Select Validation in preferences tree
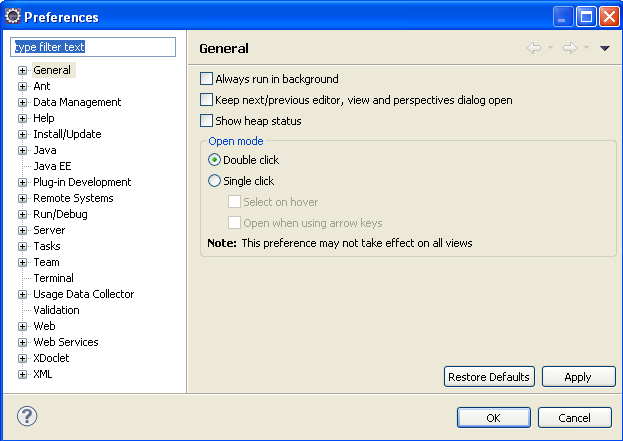The image size is (623, 441). (56, 310)
